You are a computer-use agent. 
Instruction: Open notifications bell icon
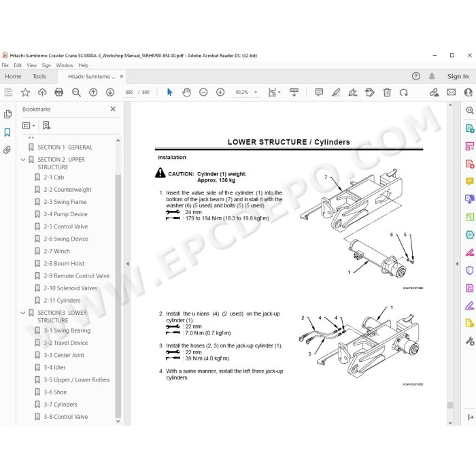432,76
